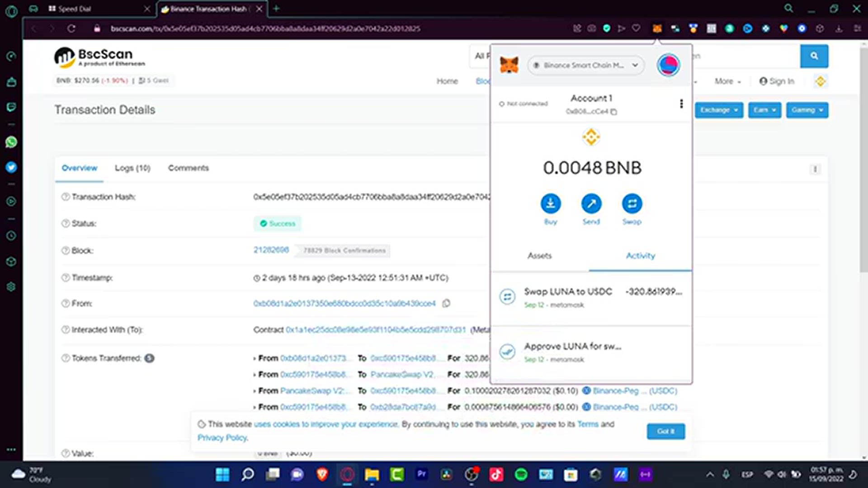Open Opera sidebar settings gear
The image size is (868, 488).
[11, 286]
